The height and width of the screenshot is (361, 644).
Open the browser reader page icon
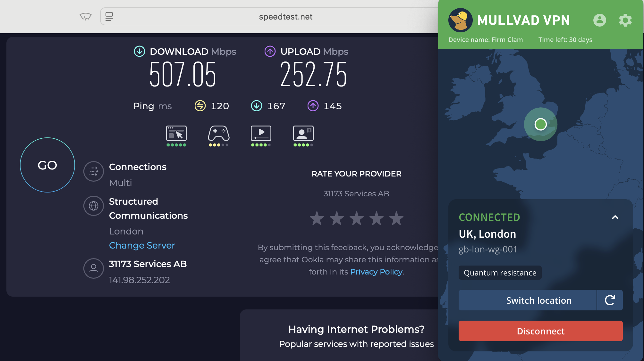[109, 16]
